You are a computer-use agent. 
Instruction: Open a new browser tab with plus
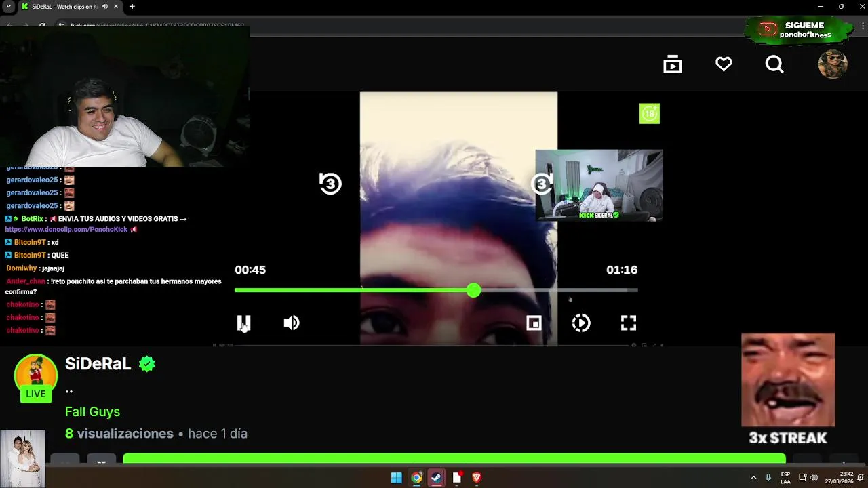[132, 7]
